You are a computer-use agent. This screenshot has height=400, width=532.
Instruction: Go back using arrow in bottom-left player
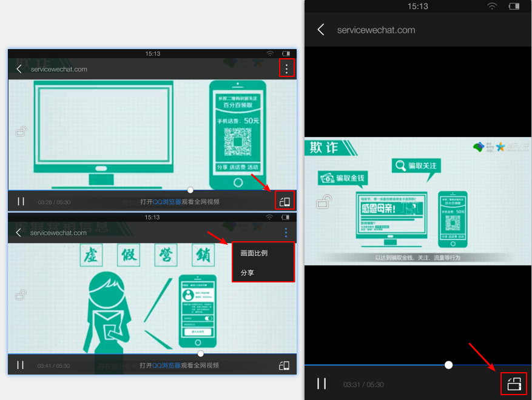point(18,233)
